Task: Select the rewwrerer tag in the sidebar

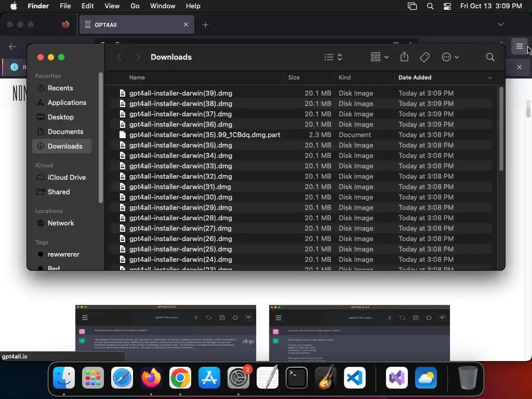Action: 63,255
